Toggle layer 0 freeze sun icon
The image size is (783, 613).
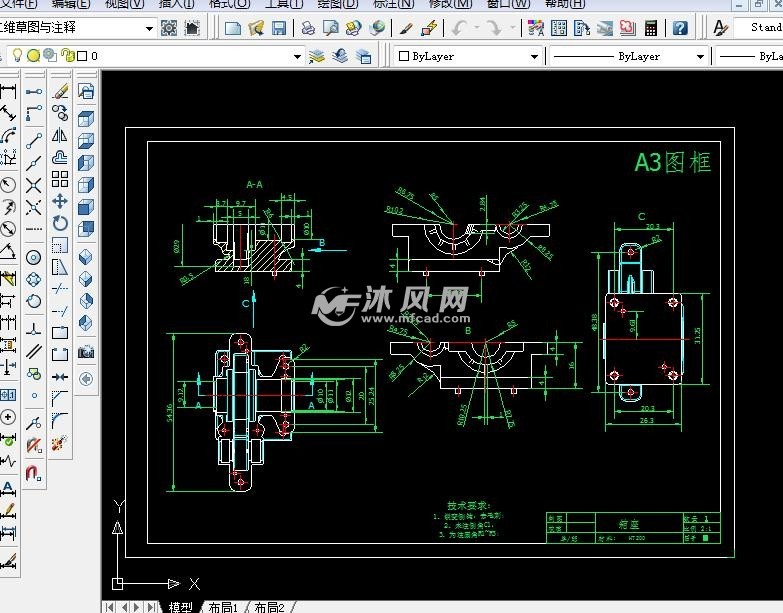[x=33, y=57]
